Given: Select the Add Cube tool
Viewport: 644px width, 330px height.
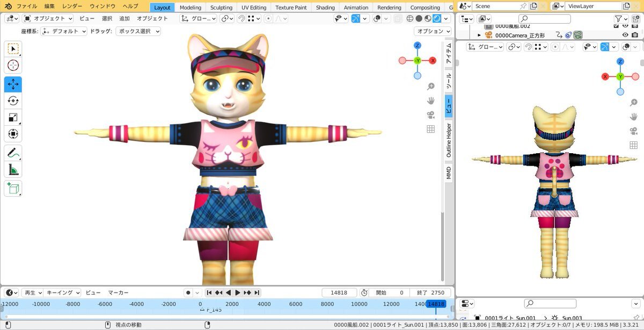Looking at the screenshot, I should click(x=13, y=188).
